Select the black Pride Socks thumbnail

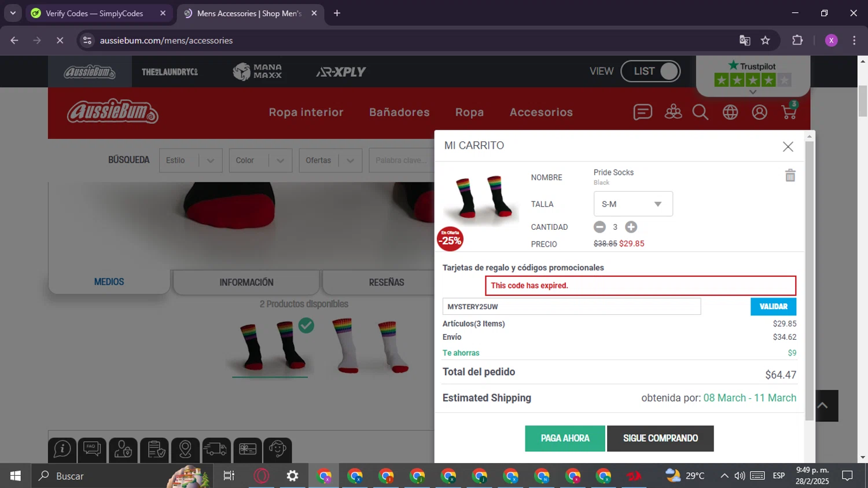[270, 346]
